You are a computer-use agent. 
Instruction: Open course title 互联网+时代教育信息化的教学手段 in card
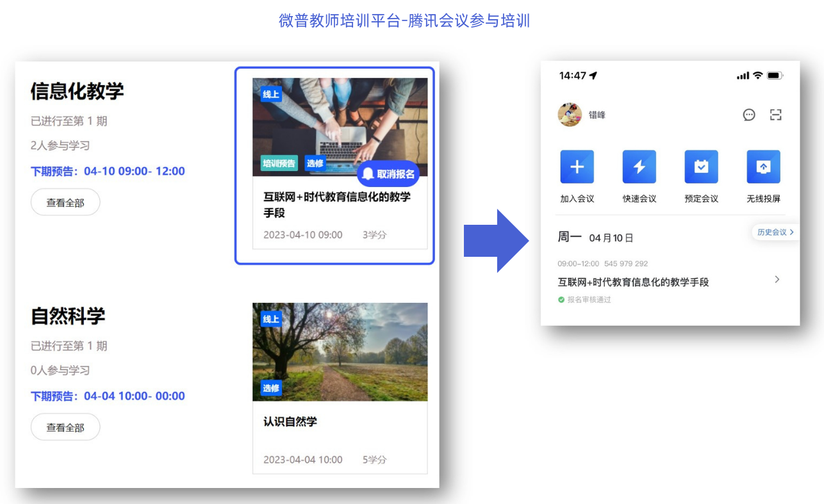[337, 204]
